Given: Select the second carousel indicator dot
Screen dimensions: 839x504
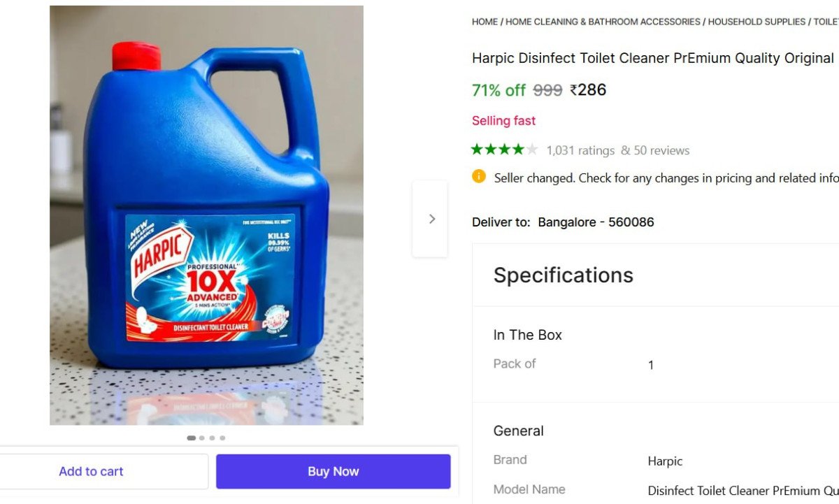Looking at the screenshot, I should tap(202, 438).
